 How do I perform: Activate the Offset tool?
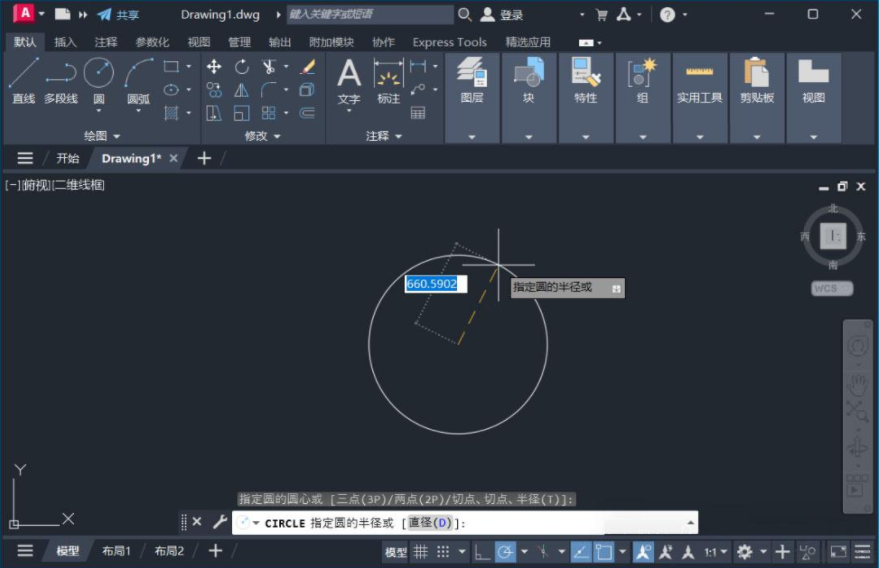pos(307,113)
